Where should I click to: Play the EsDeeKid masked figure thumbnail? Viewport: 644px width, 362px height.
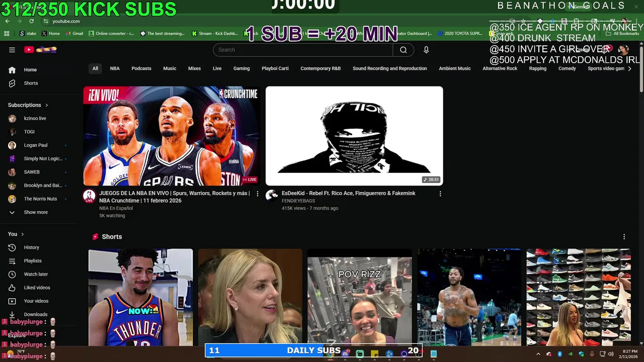pyautogui.click(x=354, y=136)
